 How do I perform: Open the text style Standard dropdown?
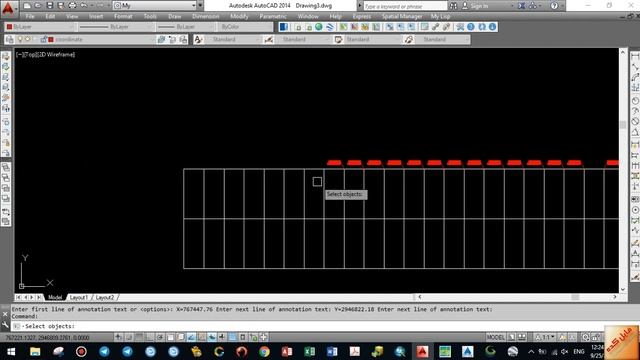(232, 40)
